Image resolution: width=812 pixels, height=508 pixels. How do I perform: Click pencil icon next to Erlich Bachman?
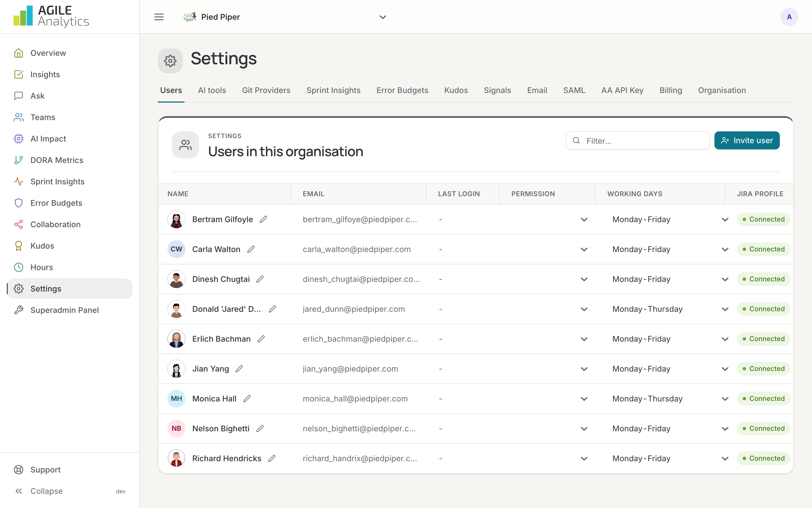pyautogui.click(x=261, y=339)
